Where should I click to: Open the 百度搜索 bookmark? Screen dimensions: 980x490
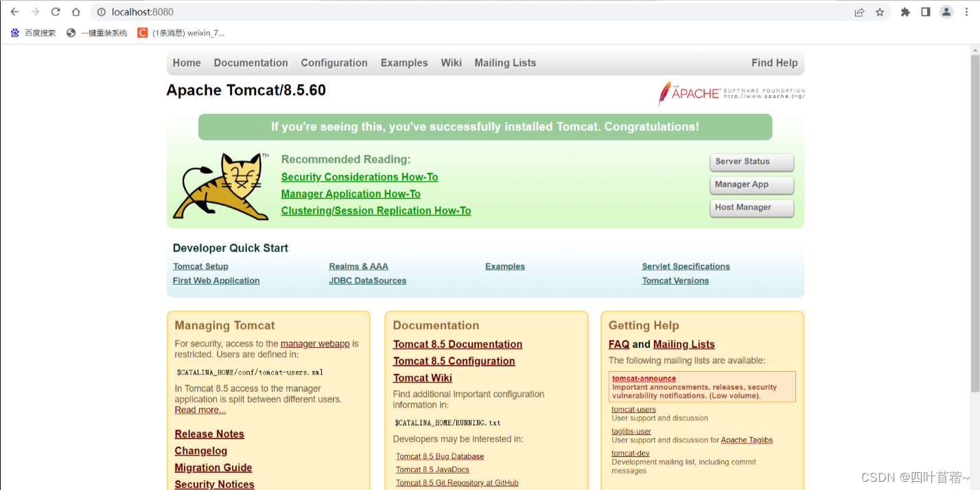(34, 33)
